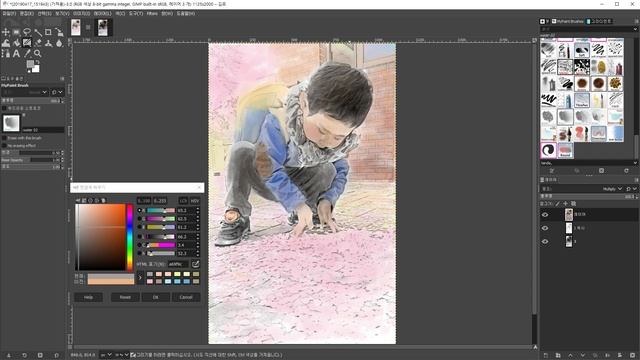Click the new layer icon at Layers panel bottom

tap(546, 356)
